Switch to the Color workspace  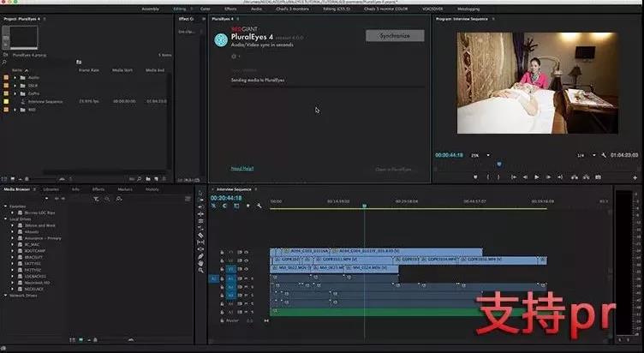point(205,9)
